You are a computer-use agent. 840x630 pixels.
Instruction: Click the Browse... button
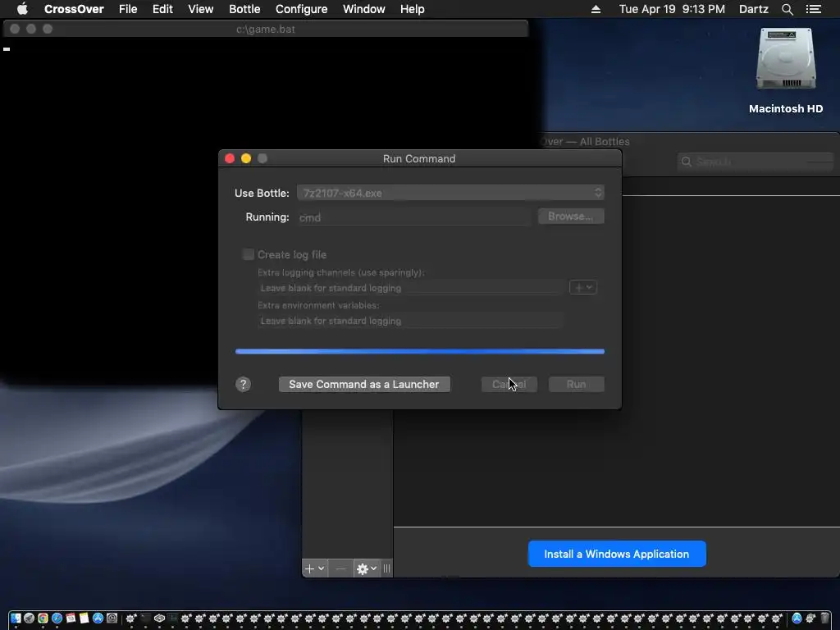[x=571, y=217]
